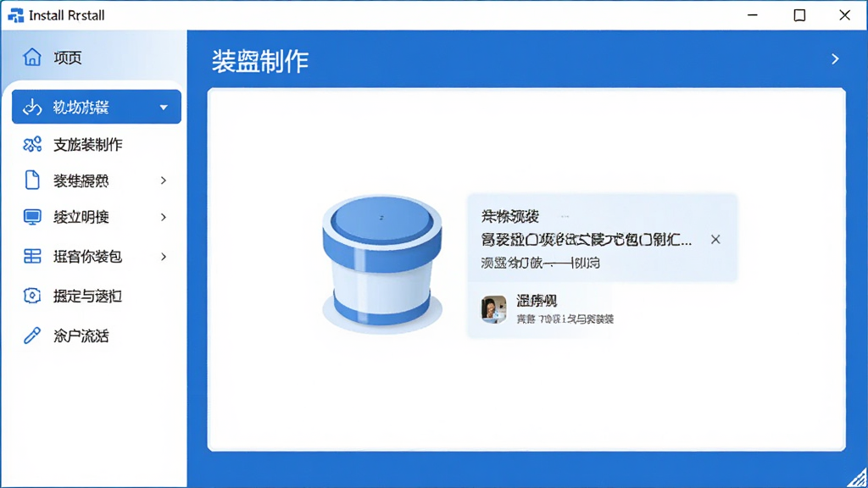Close the Install Rrstall window
The height and width of the screenshot is (488, 868).
(x=845, y=15)
